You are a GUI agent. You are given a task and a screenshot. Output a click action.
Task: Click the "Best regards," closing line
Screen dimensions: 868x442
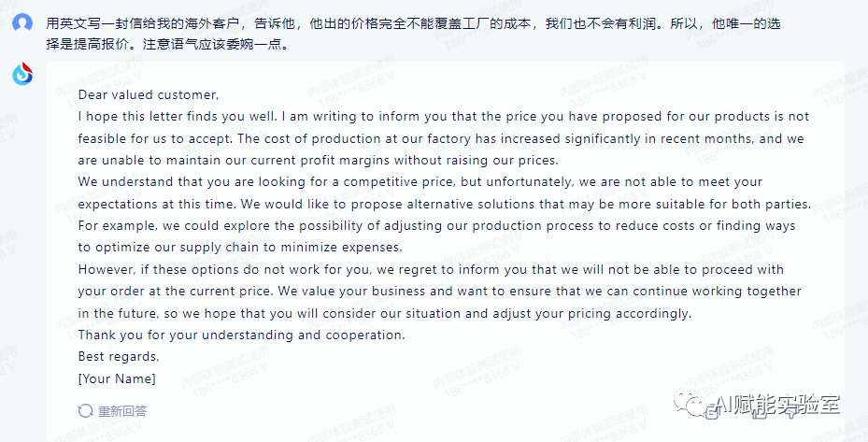click(x=119, y=356)
